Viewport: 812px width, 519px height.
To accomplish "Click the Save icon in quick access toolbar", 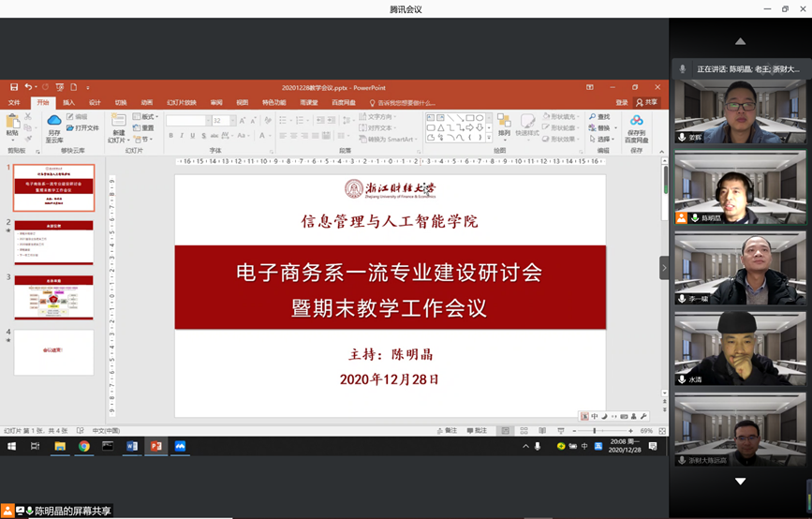I will 15,87.
